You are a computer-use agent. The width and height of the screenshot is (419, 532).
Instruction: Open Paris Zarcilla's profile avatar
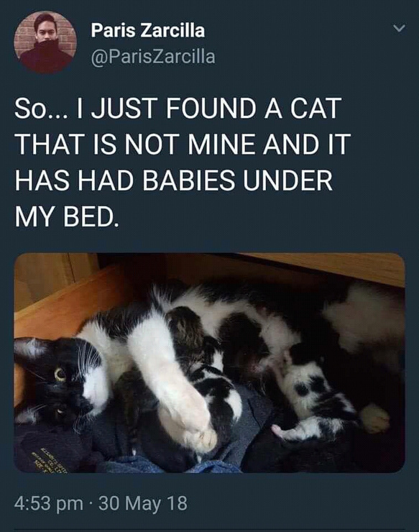(x=45, y=42)
